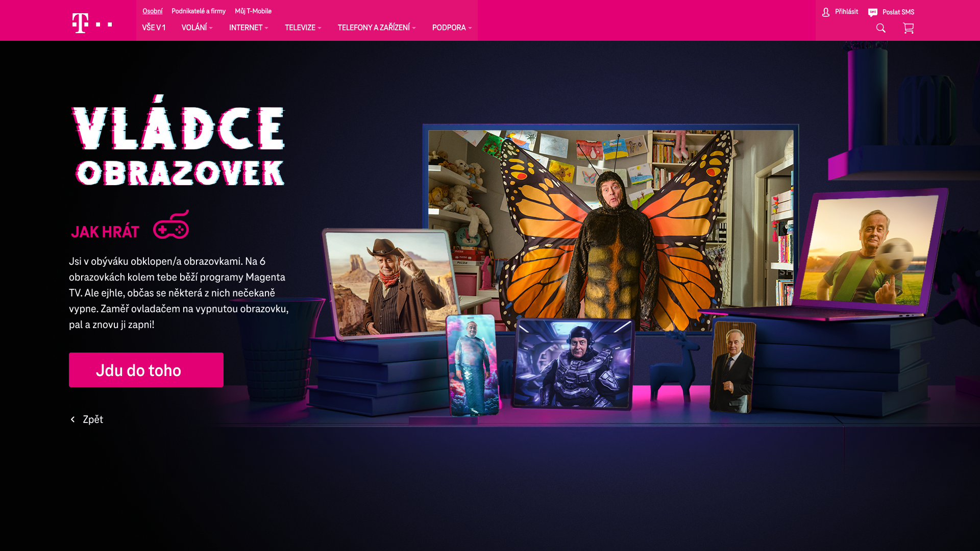Click the user login icon

click(826, 12)
